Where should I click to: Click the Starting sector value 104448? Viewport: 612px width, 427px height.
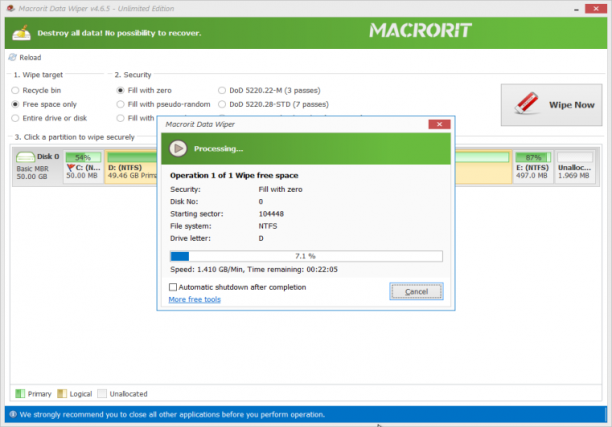point(271,214)
